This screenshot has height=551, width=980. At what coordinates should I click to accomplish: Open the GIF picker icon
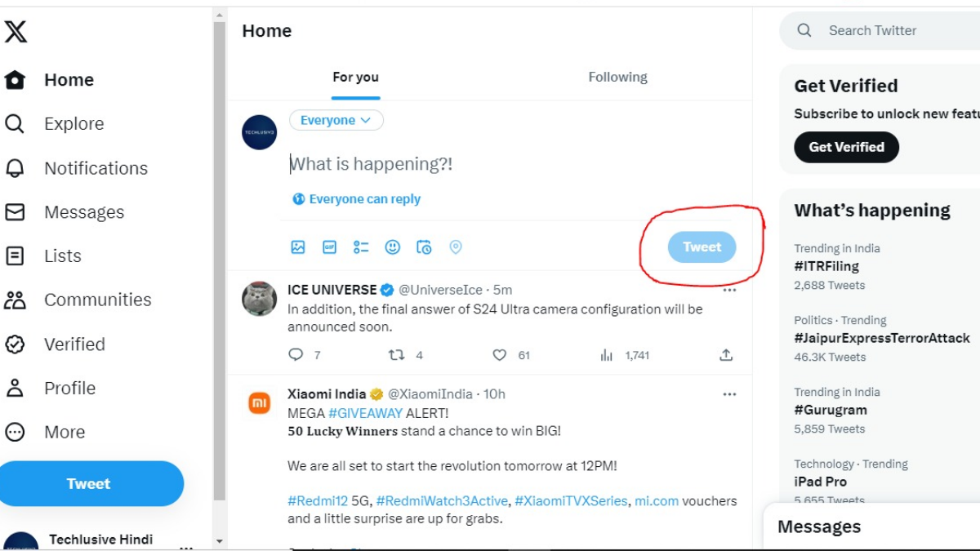(329, 247)
